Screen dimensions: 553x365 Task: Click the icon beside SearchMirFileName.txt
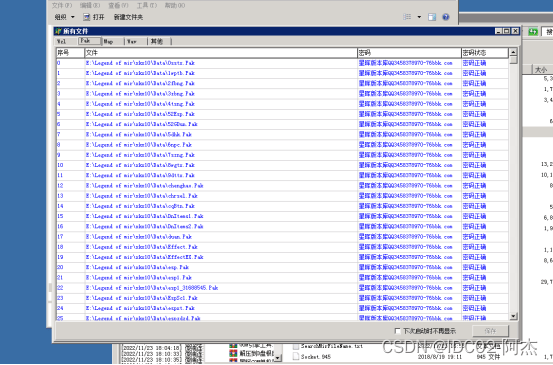tap(296, 346)
